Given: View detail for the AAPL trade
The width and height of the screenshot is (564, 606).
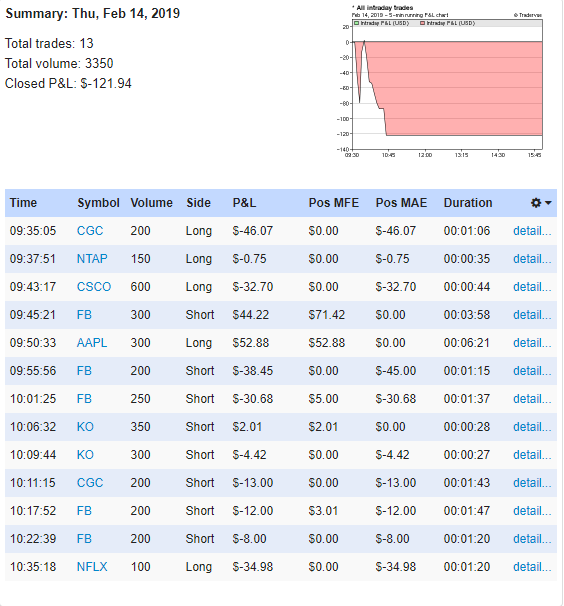Looking at the screenshot, I should [532, 343].
